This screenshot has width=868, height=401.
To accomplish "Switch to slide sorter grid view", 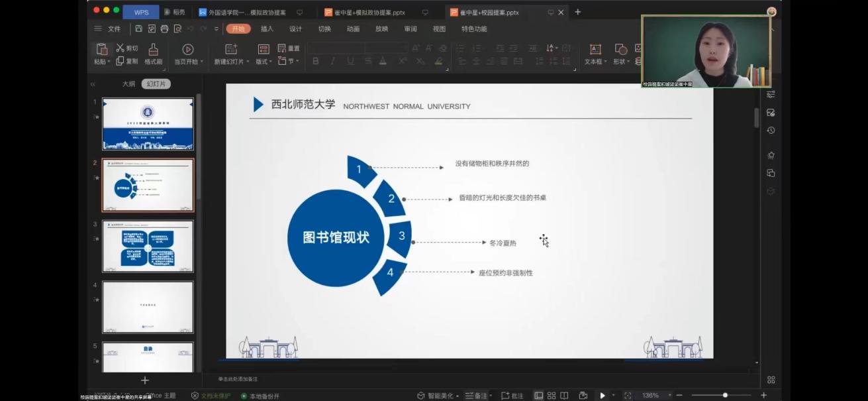I will tap(551, 396).
